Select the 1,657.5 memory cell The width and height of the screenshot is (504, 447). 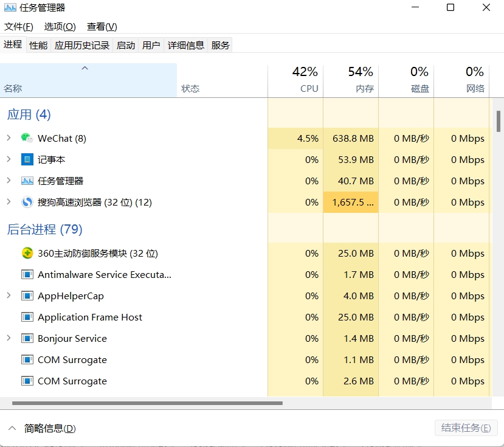(351, 203)
